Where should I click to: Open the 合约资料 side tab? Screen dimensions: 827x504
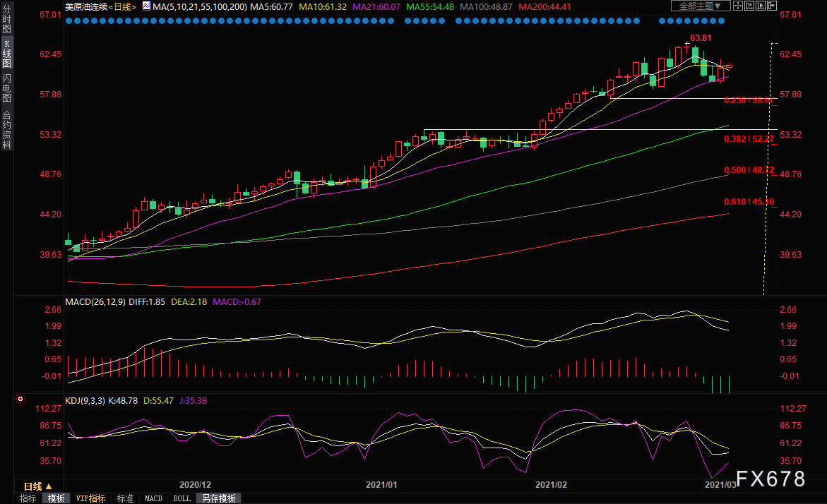click(7, 129)
